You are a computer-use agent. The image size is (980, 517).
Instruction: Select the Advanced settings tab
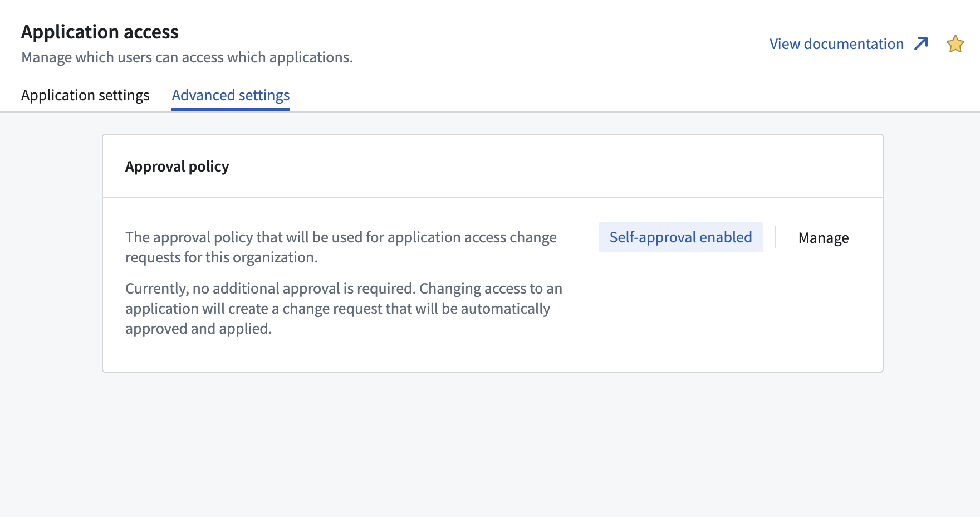click(231, 95)
